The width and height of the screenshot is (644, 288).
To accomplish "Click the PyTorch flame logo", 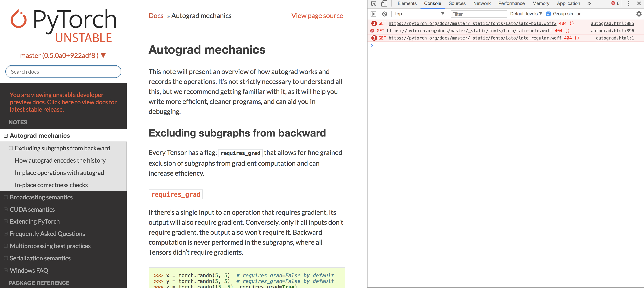I will click(18, 19).
